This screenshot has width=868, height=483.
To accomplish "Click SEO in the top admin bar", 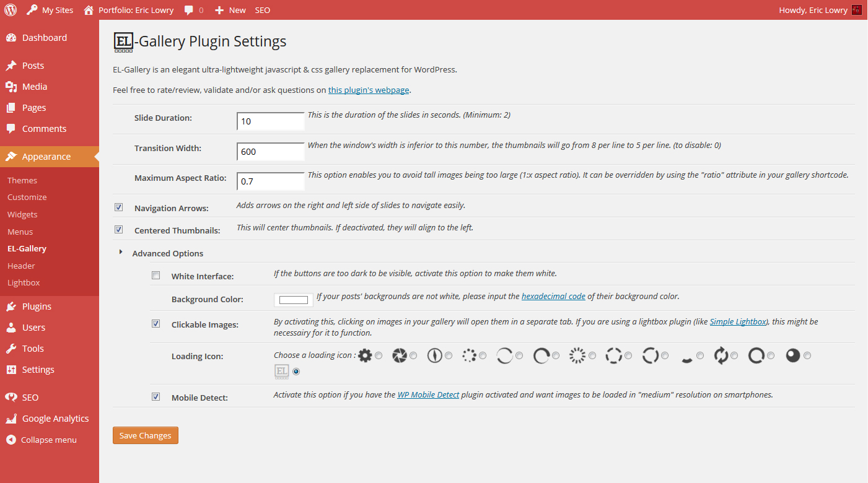I will [263, 10].
